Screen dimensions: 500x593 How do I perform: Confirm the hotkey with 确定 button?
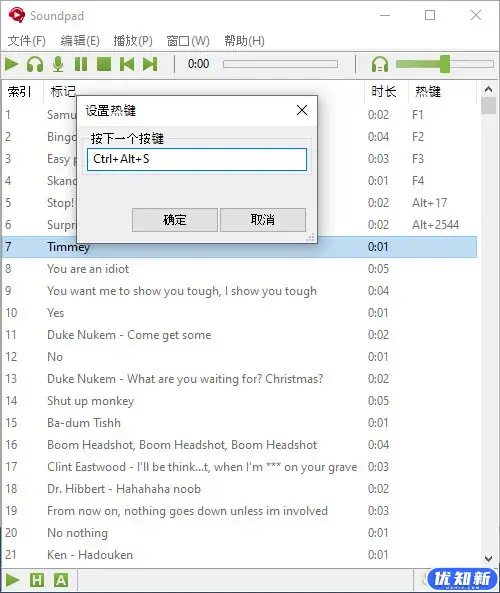tap(175, 219)
